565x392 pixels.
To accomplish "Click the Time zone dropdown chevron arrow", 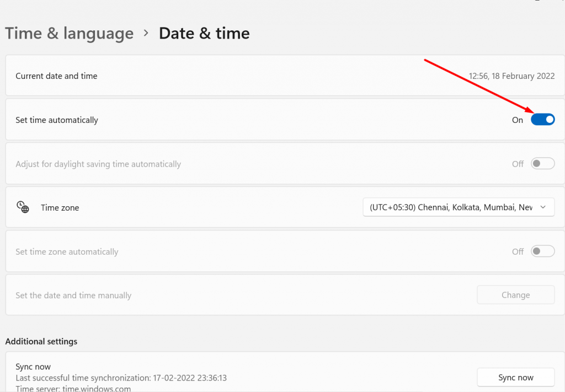I will [543, 207].
